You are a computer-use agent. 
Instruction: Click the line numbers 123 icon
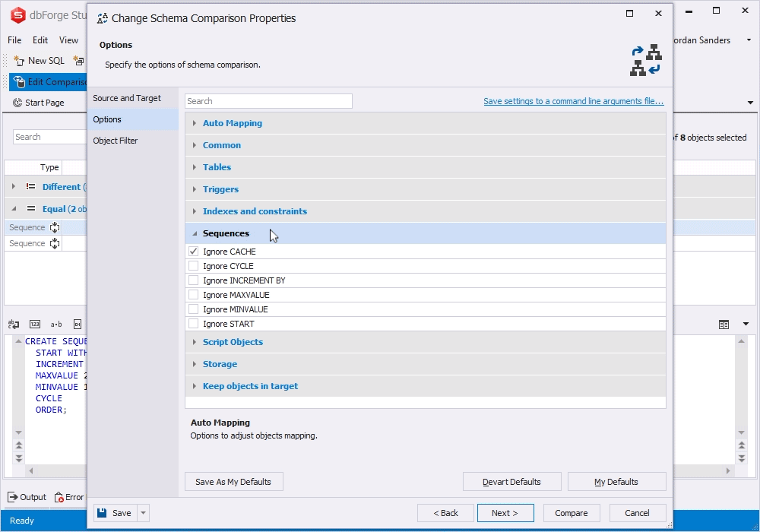[35, 325]
